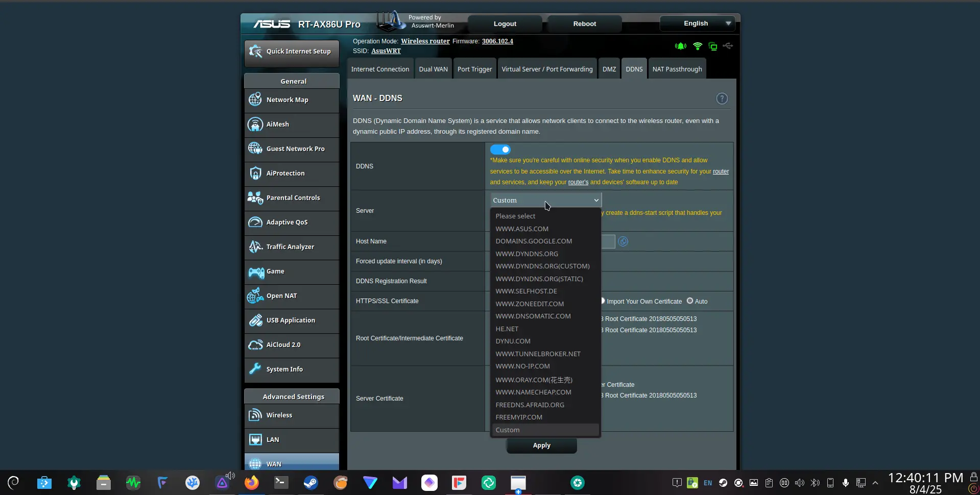Image resolution: width=980 pixels, height=495 pixels.
Task: Disable the DDNS toggle switch
Action: [500, 150]
